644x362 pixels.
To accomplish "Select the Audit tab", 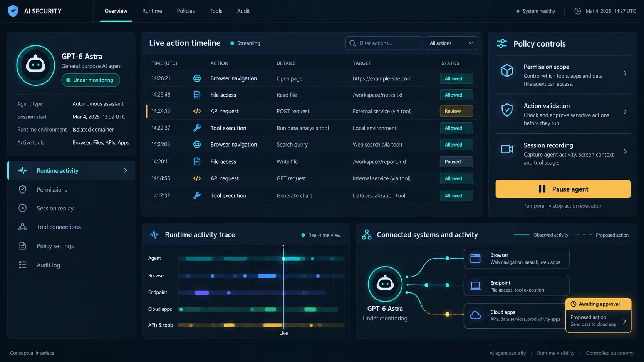I will (243, 11).
